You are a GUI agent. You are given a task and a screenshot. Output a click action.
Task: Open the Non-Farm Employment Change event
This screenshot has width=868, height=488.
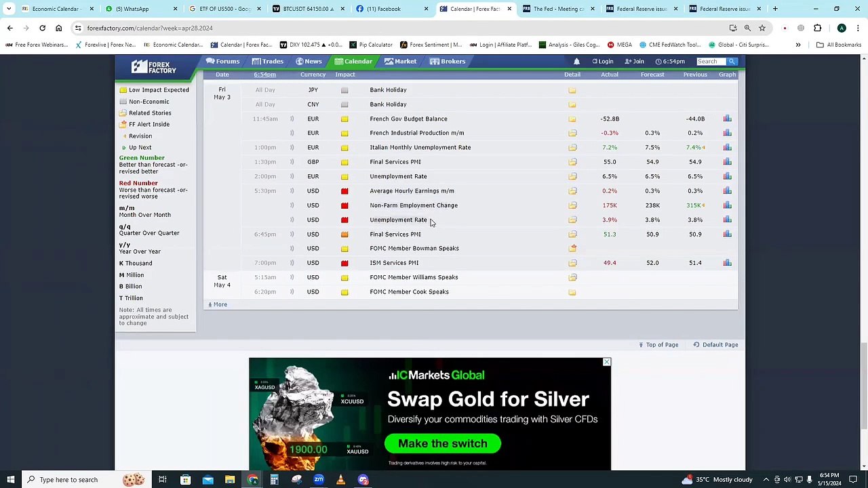pyautogui.click(x=414, y=205)
